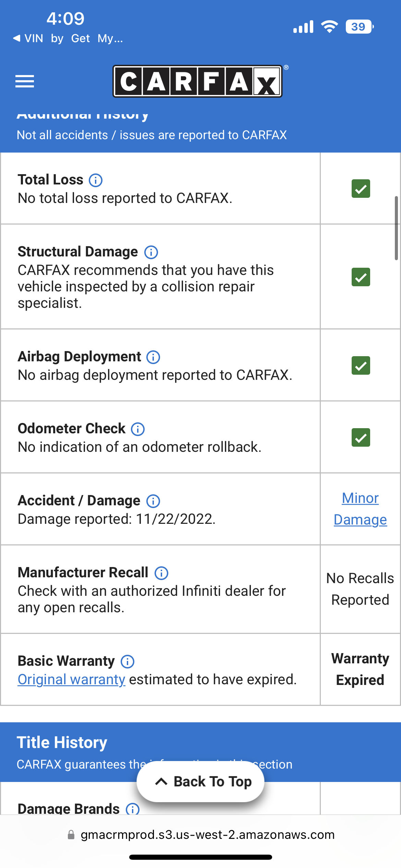Click the Airbag Deployment green checkmark
Screen dimensions: 401x868
(x=361, y=365)
